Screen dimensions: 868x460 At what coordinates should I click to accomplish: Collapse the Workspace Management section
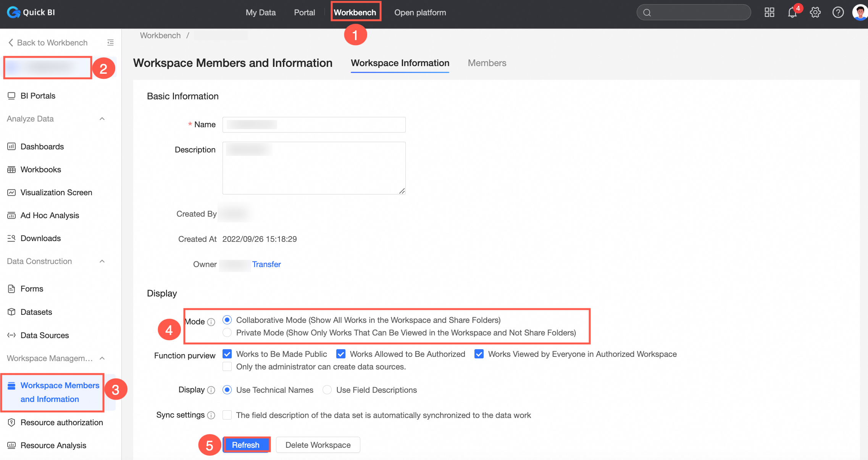[102, 358]
